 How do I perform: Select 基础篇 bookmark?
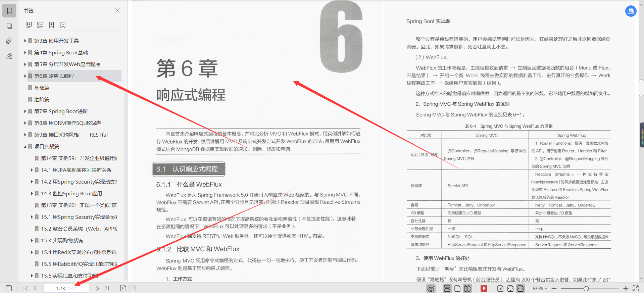42,88
